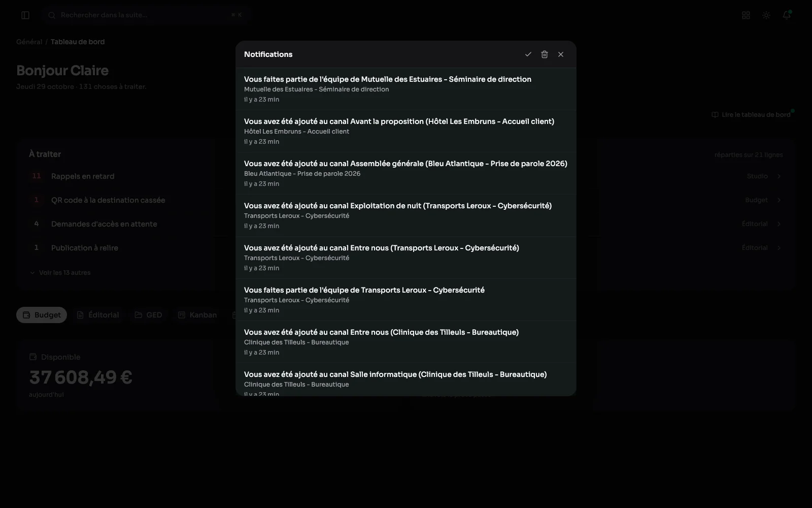Click Lire le tableau de bord link
This screenshot has width=812, height=508.
751,115
